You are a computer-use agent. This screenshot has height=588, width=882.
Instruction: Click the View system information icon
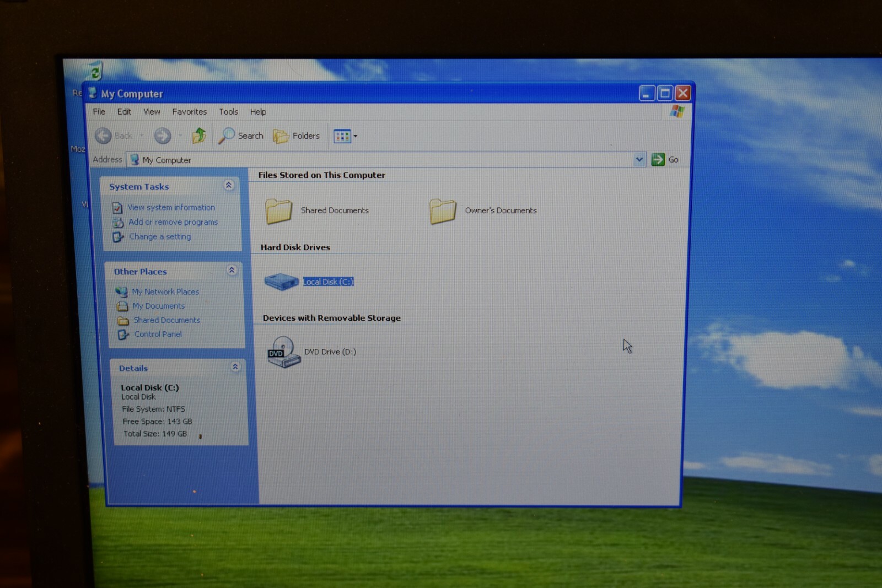[x=117, y=208]
